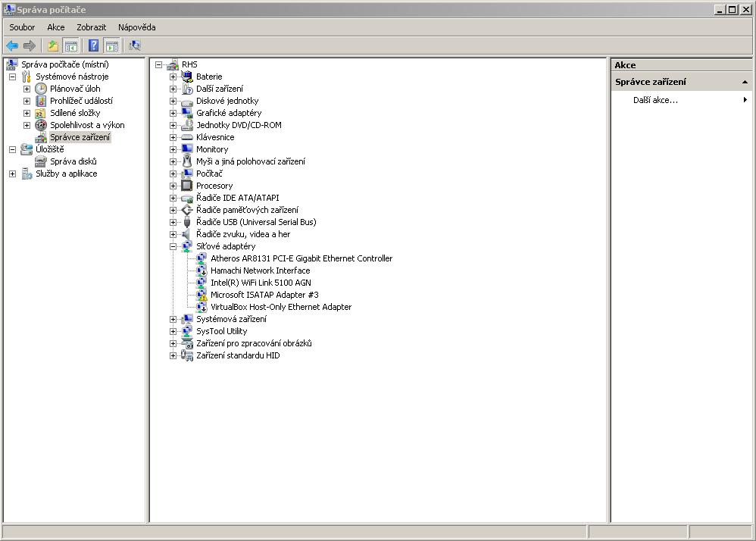
Task: Open the Další akce... submenu
Action: [655, 100]
